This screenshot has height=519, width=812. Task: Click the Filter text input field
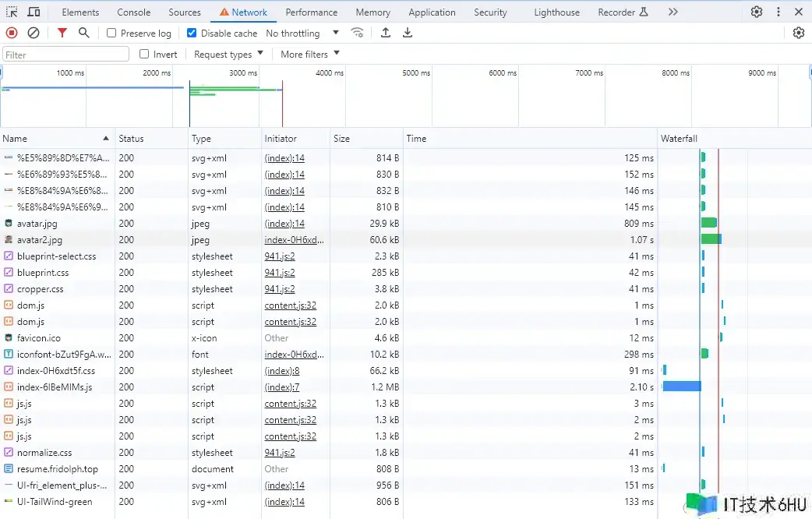pyautogui.click(x=66, y=55)
